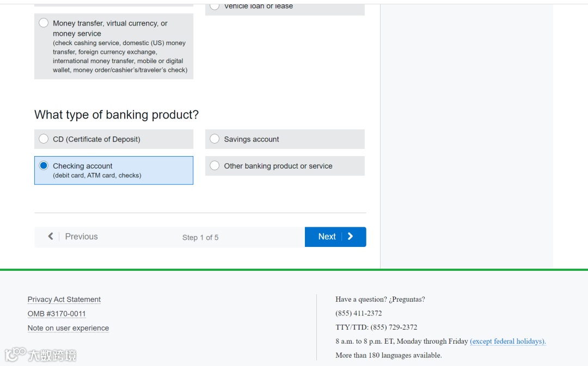
Task: Click the (855) 411-2372 phone number
Action: pos(359,313)
